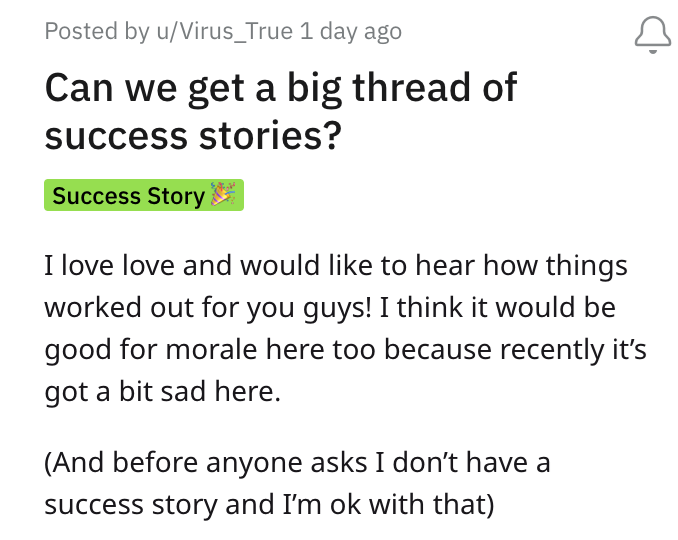Click the body line starting "I love love"
Image resolution: width=678 pixels, height=540 pixels.
336,267
